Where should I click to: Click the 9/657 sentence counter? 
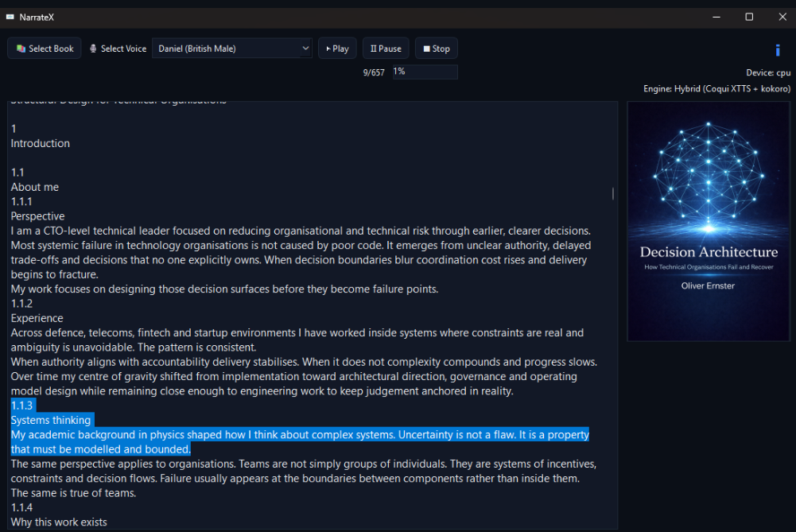[x=374, y=72]
